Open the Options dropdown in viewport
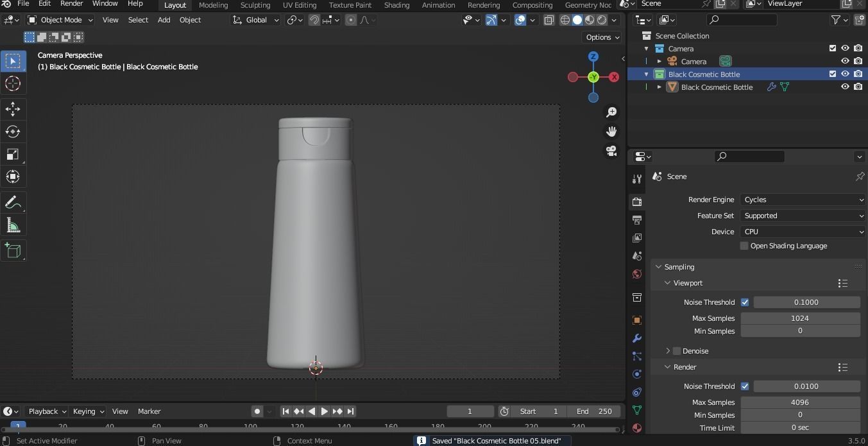The height and width of the screenshot is (446, 868). (602, 37)
